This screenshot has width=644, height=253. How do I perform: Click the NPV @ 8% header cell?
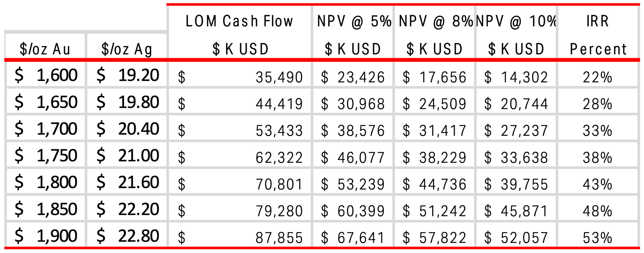click(434, 32)
